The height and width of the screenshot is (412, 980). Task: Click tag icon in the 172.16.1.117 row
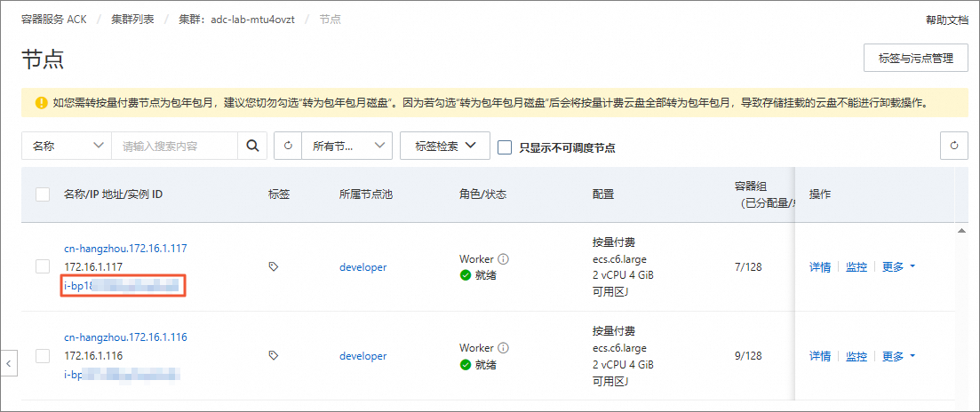(273, 266)
